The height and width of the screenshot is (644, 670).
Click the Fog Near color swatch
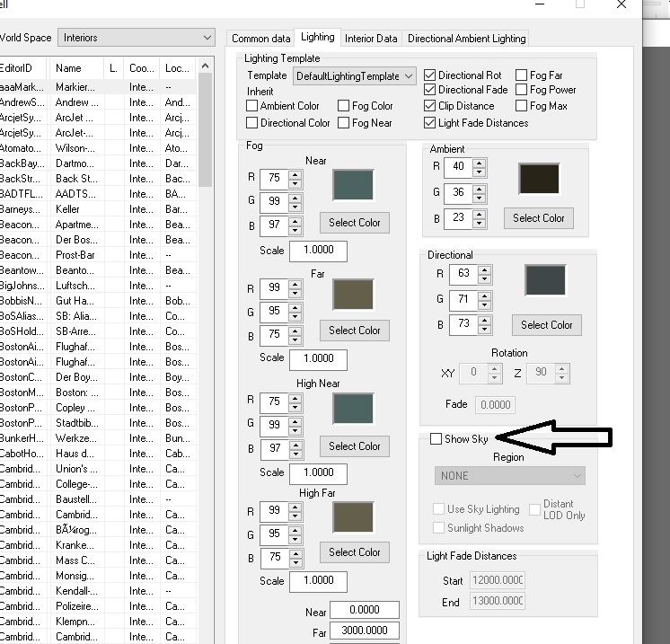coord(353,184)
